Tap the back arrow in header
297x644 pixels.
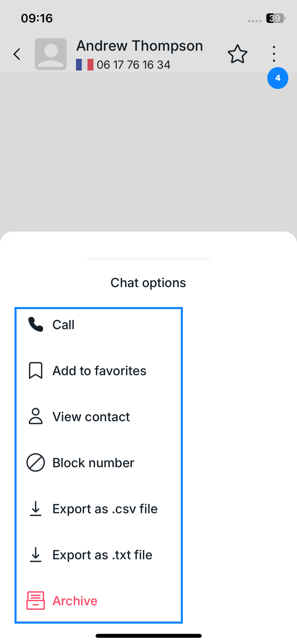[17, 54]
